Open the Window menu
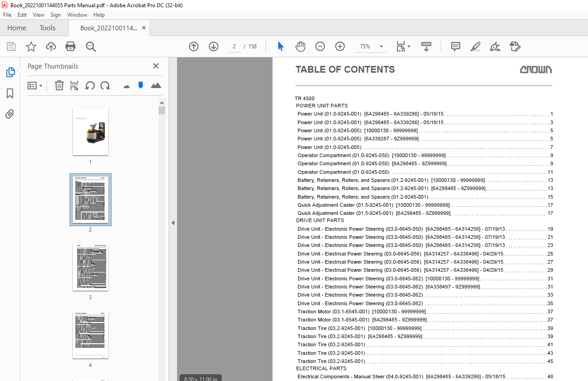This screenshot has height=381, width=588. [77, 15]
